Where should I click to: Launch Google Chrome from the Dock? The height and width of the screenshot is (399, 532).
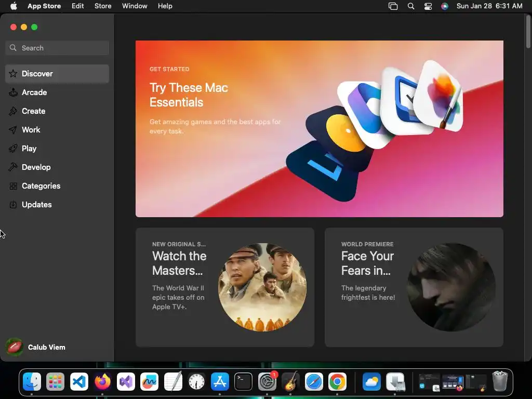(337, 381)
